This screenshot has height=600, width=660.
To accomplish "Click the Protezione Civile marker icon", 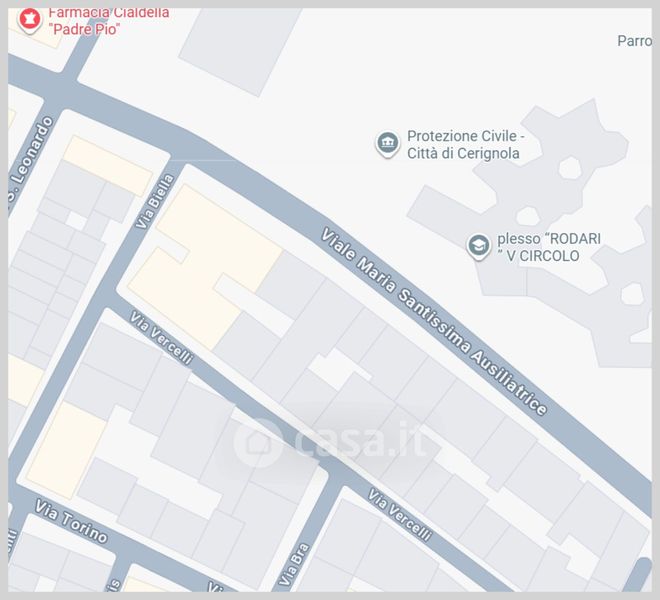I will [387, 144].
